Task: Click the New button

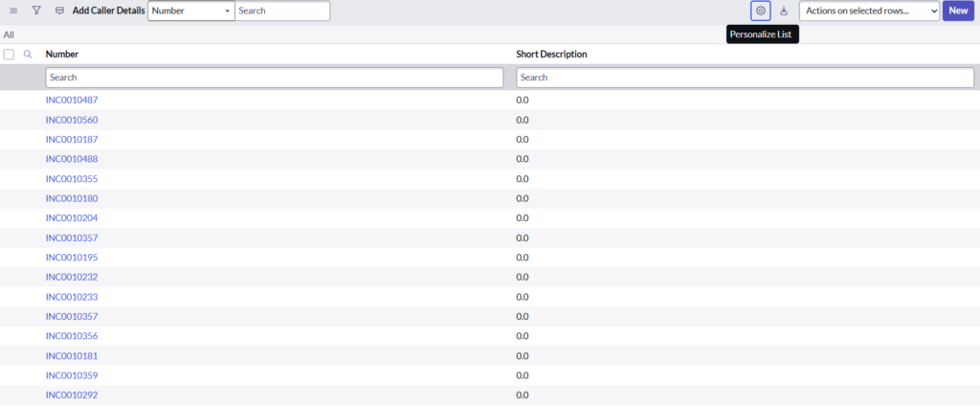Action: click(x=958, y=11)
